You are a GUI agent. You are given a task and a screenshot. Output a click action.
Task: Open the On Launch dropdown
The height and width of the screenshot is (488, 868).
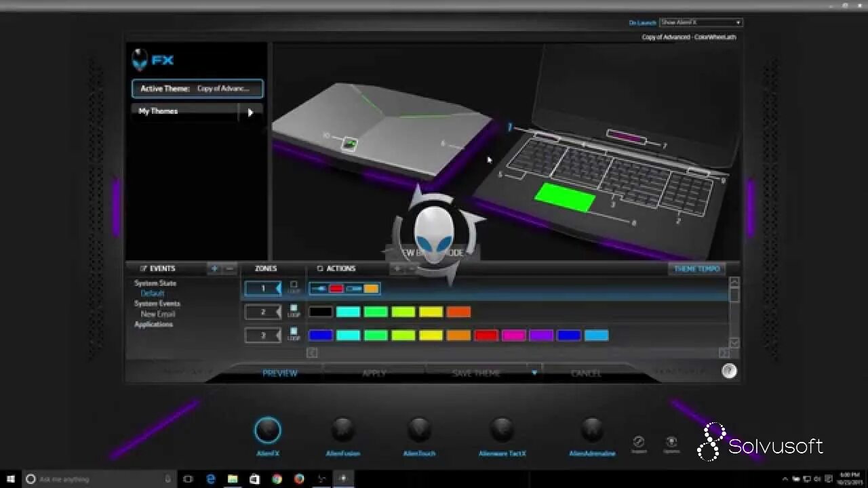701,22
